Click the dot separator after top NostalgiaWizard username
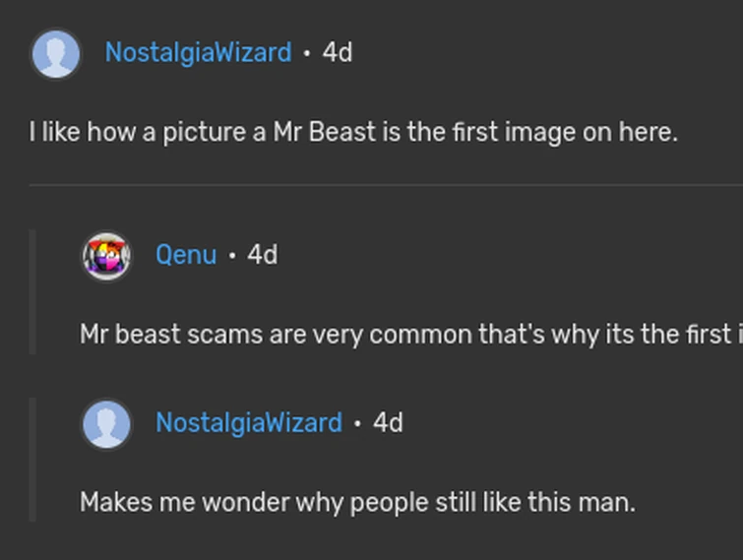This screenshot has height=560, width=743. 307,53
